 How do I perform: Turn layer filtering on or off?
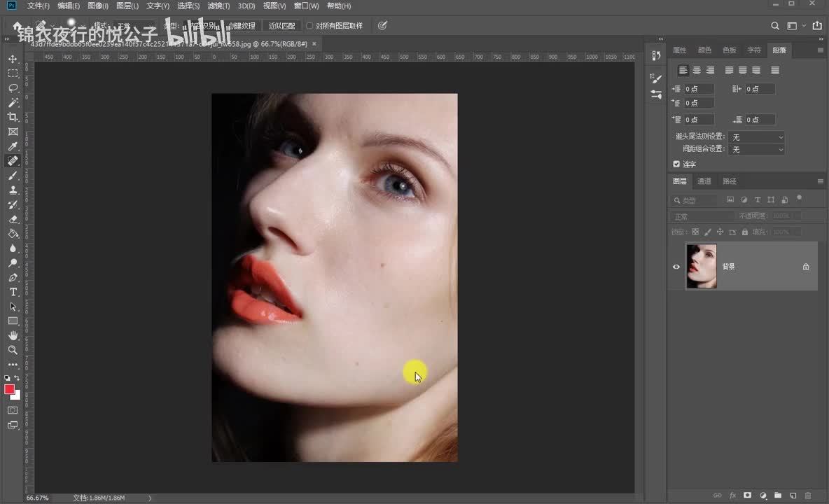point(800,198)
